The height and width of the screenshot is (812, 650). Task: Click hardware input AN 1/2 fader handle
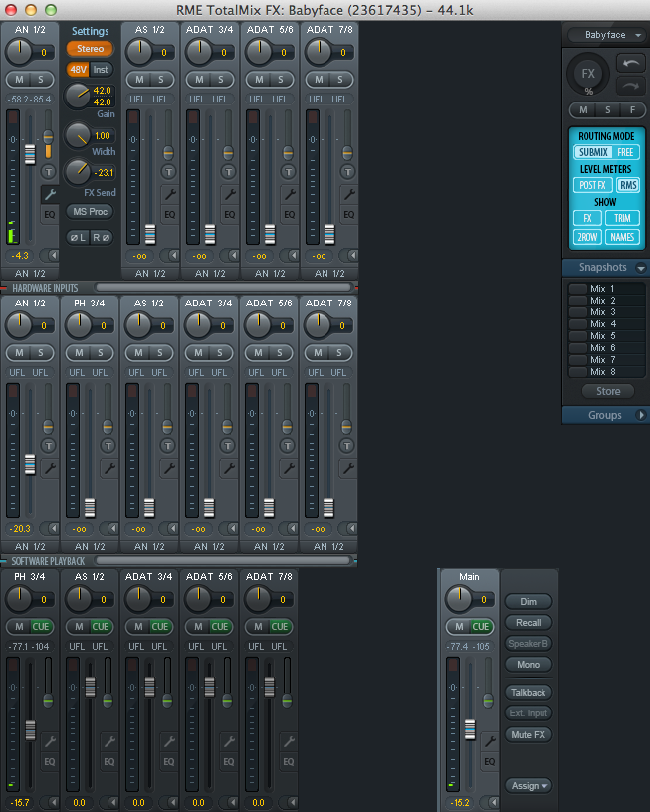point(30,155)
